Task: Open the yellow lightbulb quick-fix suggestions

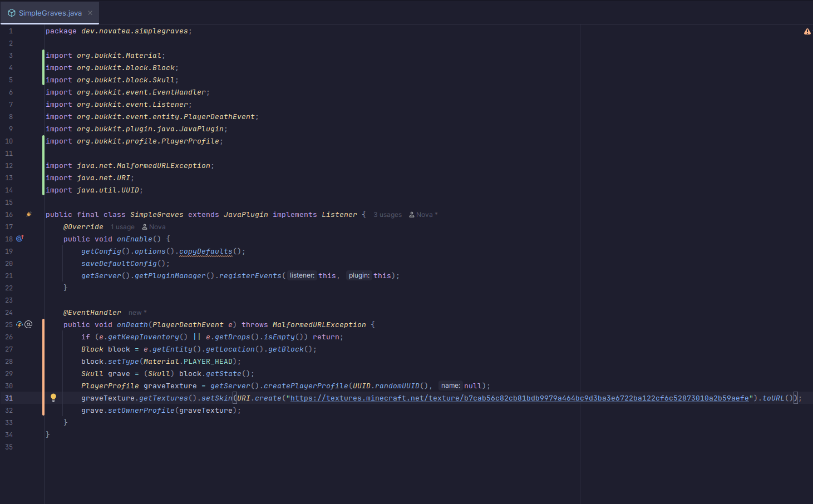Action: click(53, 398)
